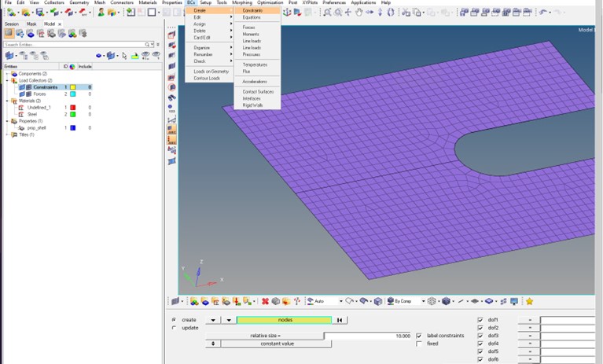Viewport: 603px width, 364px height.
Task: Click the red X delete icon in bottom toolbar
Action: tap(265, 301)
